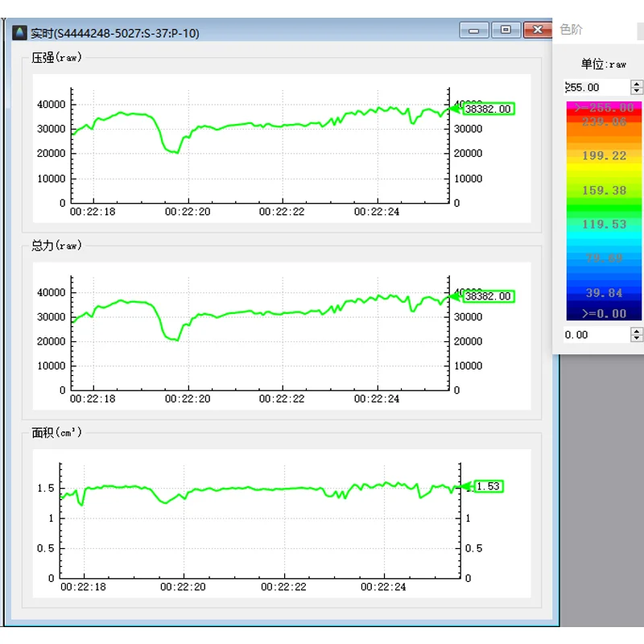
Task: Click the 面积(cm²) group label
Action: click(x=56, y=432)
